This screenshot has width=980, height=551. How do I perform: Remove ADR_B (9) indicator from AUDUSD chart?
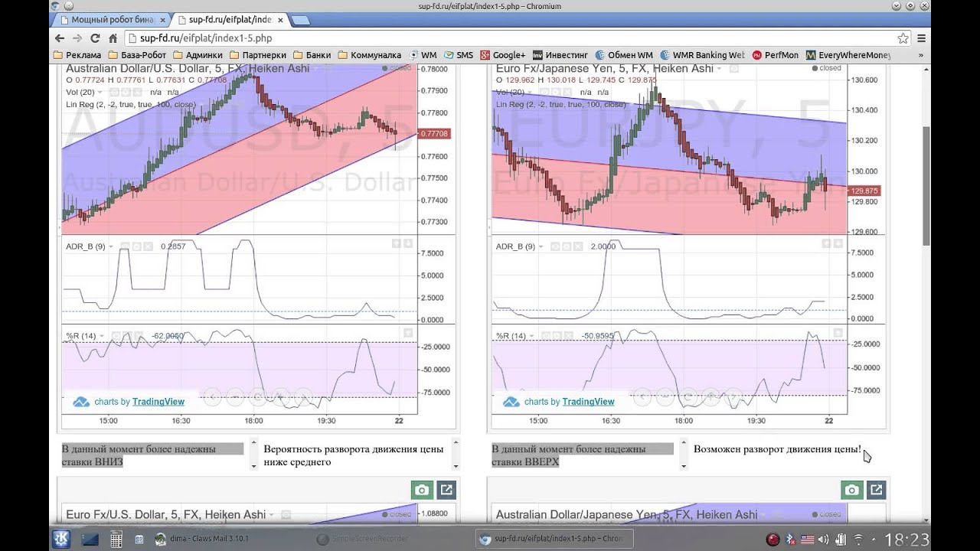[148, 246]
